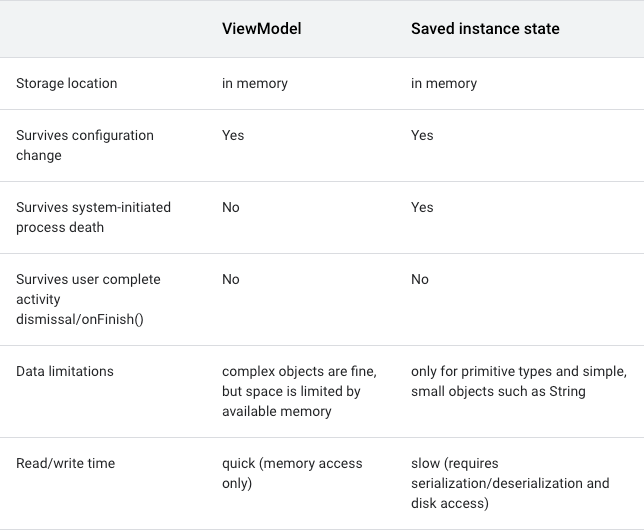This screenshot has height=530, width=644.
Task: Click the ViewModel column header
Action: click(261, 29)
